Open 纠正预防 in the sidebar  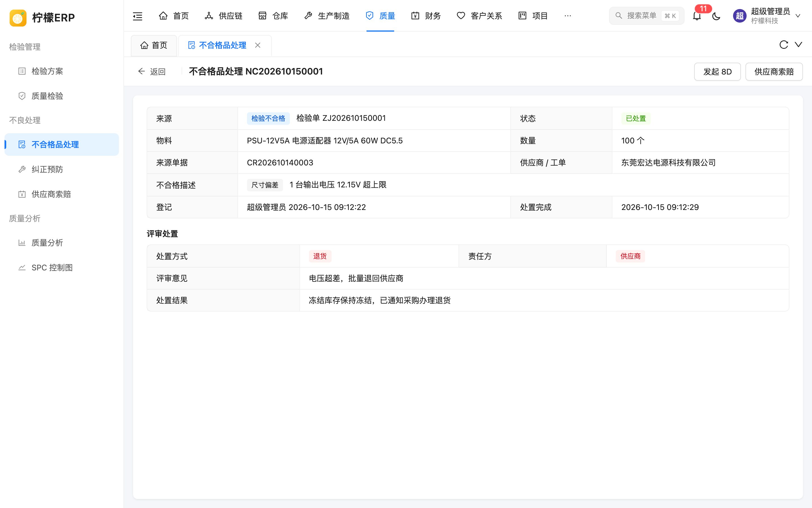pyautogui.click(x=62, y=169)
